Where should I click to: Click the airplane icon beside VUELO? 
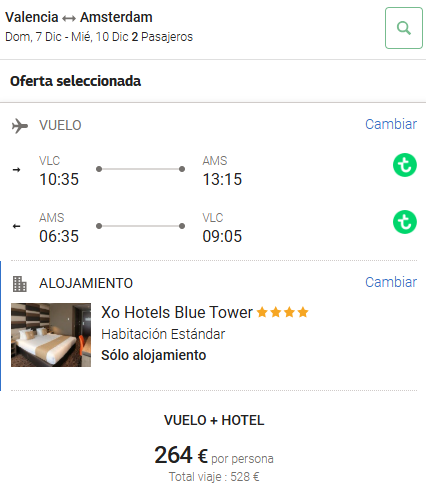[20, 126]
